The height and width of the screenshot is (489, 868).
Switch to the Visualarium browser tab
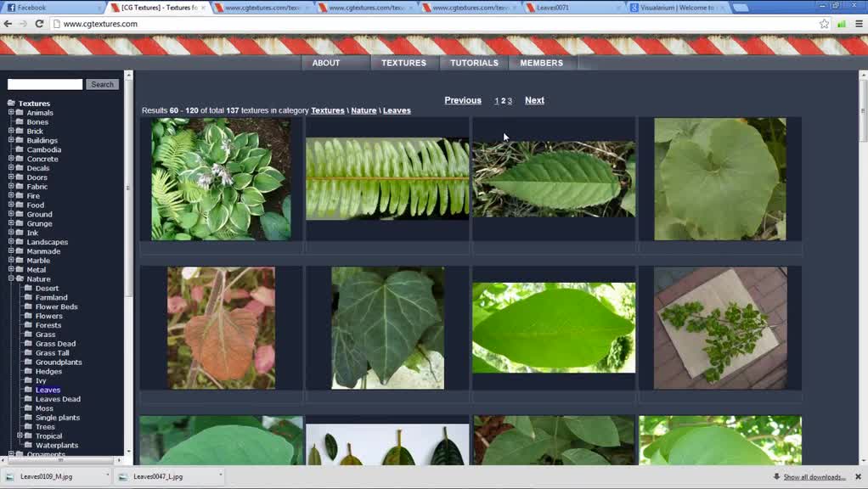pyautogui.click(x=676, y=8)
